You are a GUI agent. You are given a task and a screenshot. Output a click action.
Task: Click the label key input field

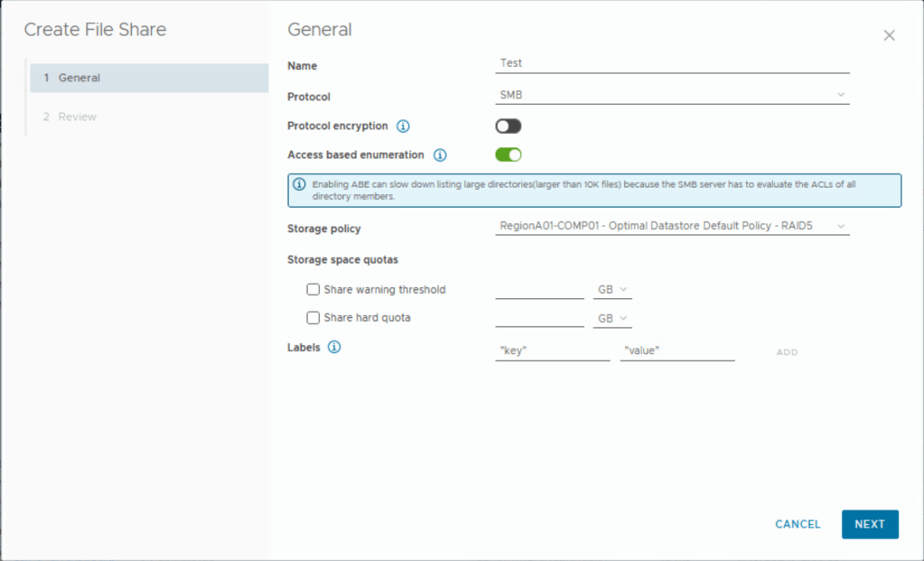(x=552, y=351)
